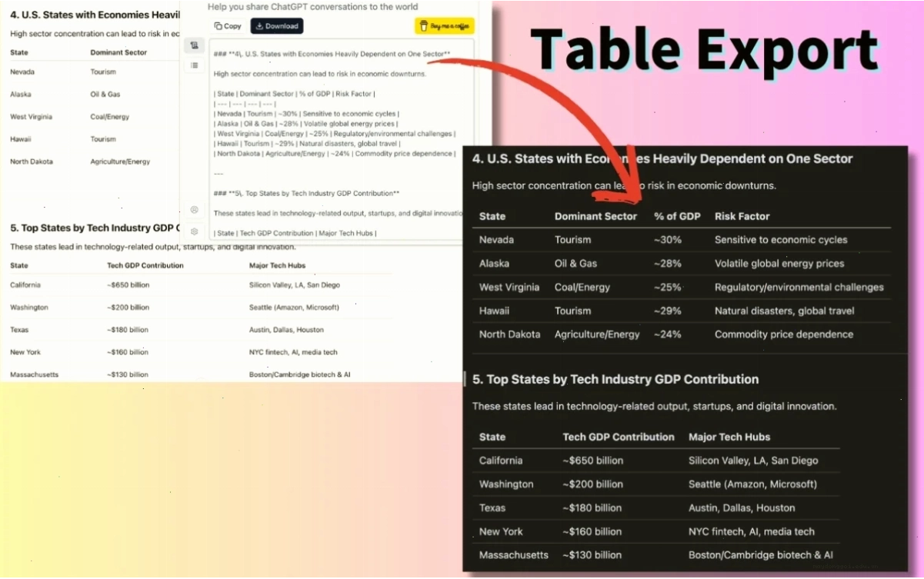This screenshot has height=579, width=924.
Task: Click ~$650 billion cell in dark table
Action: [592, 461]
